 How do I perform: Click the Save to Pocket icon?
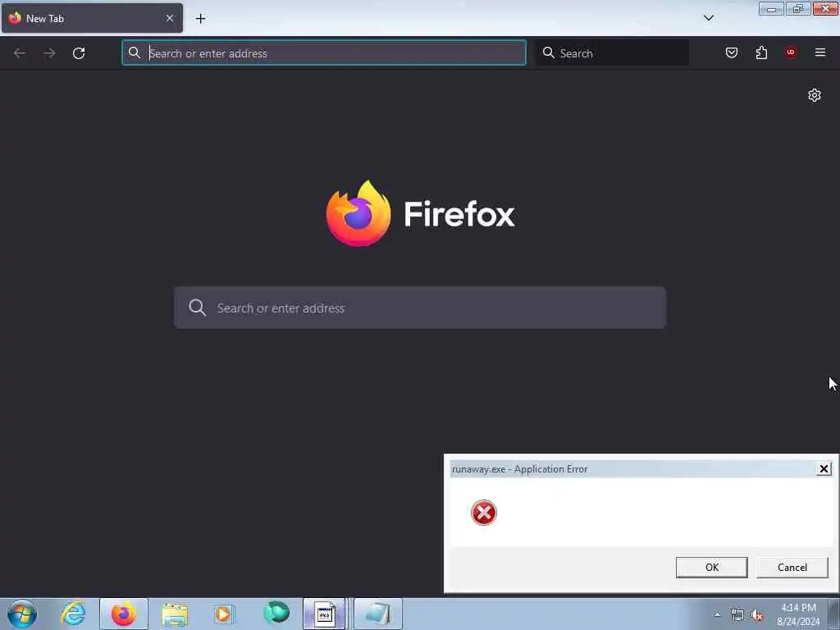731,52
